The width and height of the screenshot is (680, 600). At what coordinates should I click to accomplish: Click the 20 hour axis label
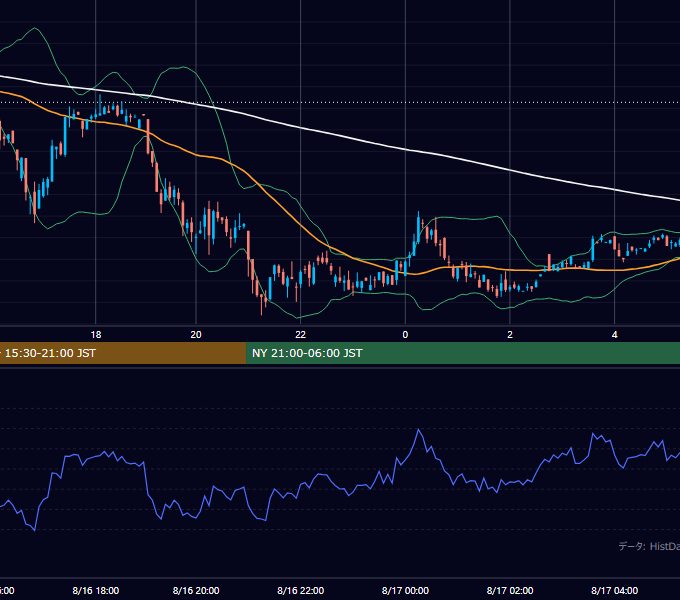[196, 335]
